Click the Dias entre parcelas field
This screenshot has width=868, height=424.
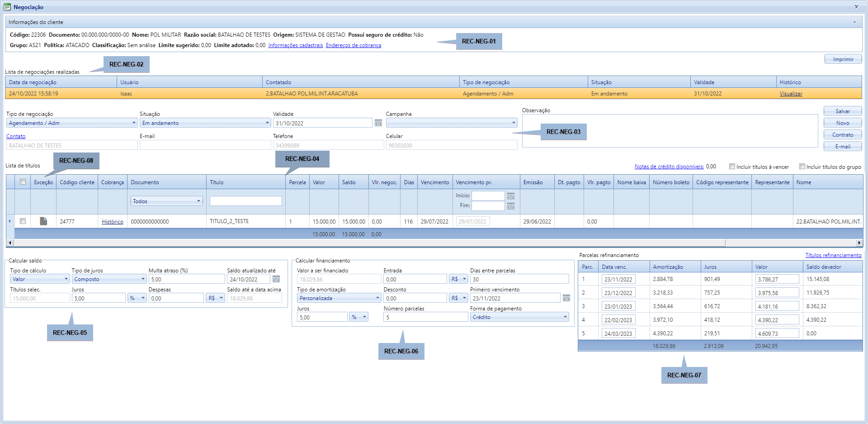pyautogui.click(x=519, y=279)
